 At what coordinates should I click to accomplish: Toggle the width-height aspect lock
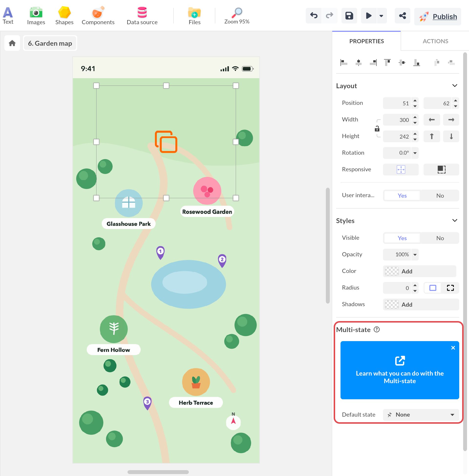click(x=377, y=128)
